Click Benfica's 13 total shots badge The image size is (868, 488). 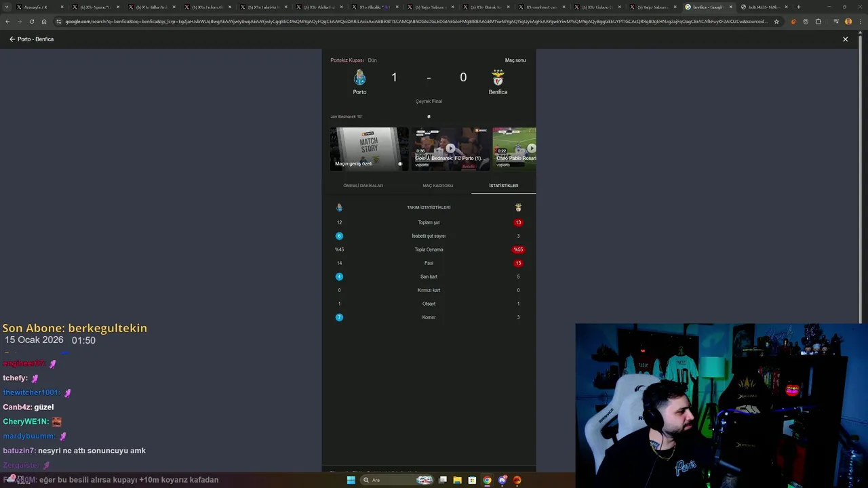[518, 222]
